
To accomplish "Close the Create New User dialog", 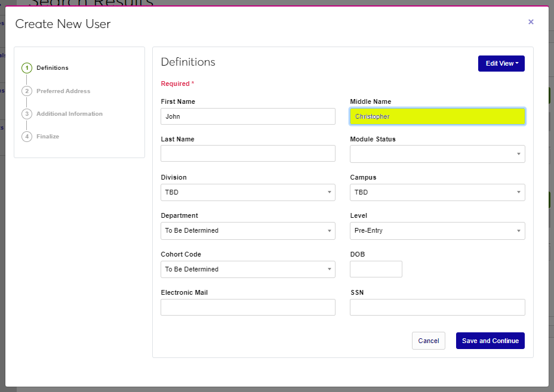I will [x=531, y=22].
